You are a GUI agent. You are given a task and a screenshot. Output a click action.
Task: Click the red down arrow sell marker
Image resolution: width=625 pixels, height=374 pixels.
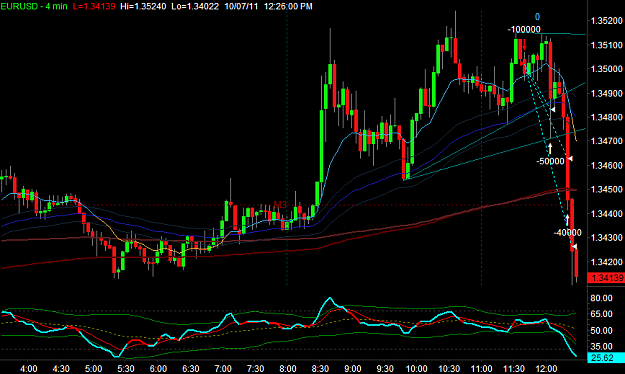pyautogui.click(x=524, y=45)
